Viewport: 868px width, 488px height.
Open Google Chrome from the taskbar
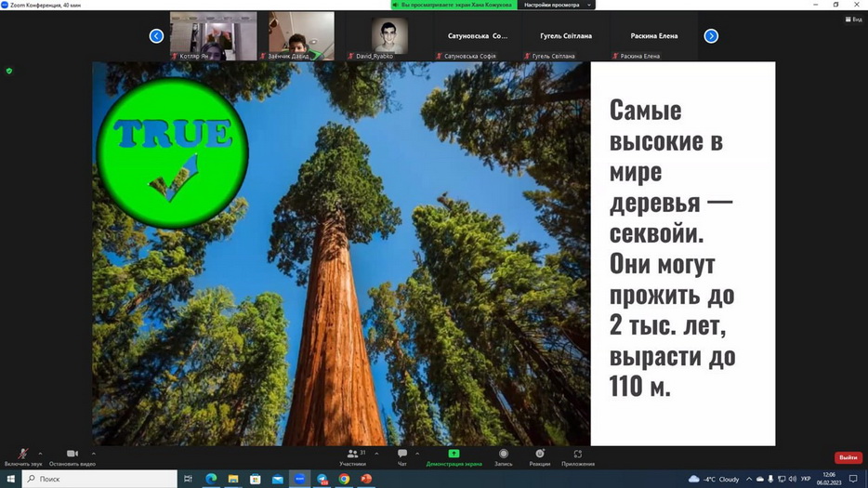pos(344,479)
